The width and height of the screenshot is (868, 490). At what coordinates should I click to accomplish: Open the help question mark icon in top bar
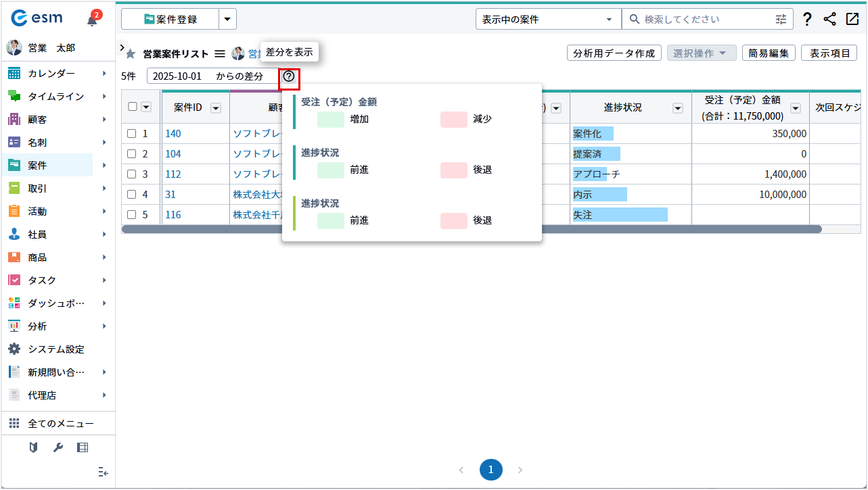(x=807, y=20)
